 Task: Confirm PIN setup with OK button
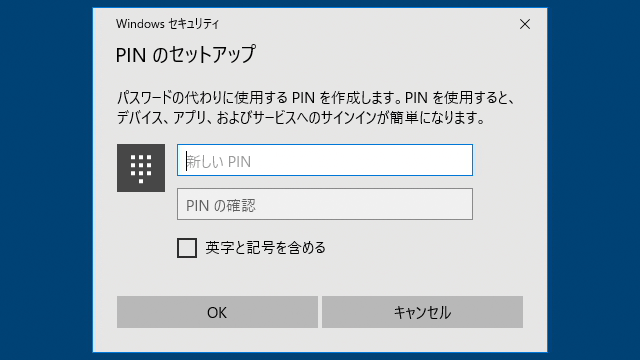point(217,312)
